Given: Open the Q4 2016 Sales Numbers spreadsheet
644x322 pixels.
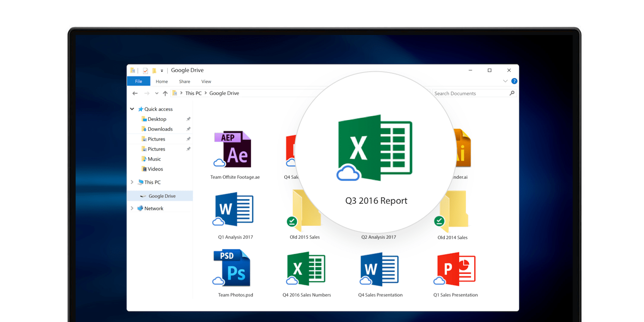Looking at the screenshot, I should 306,269.
